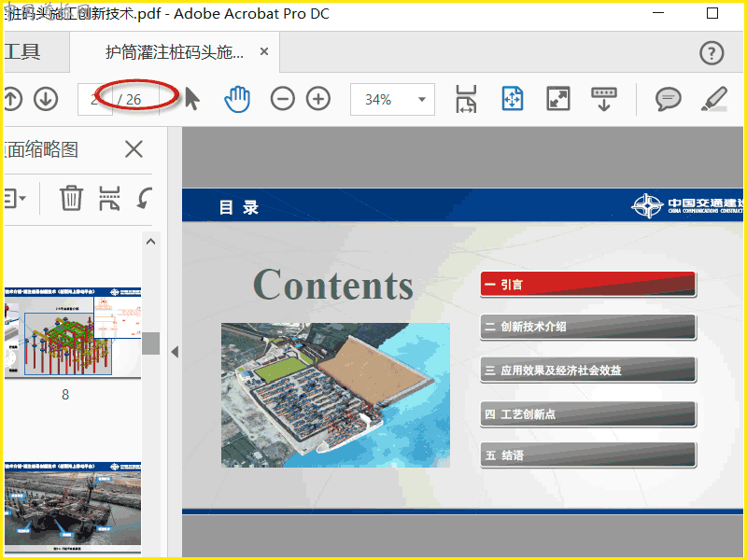
Task: Switch to the 护筒灌注桩码头施... document tab
Action: click(x=175, y=52)
